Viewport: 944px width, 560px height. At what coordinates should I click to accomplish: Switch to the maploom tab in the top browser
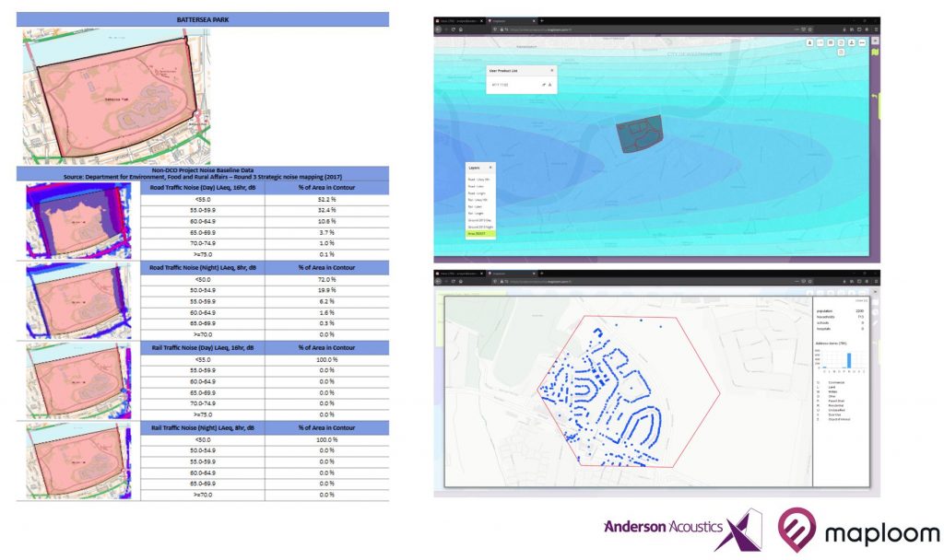point(512,21)
